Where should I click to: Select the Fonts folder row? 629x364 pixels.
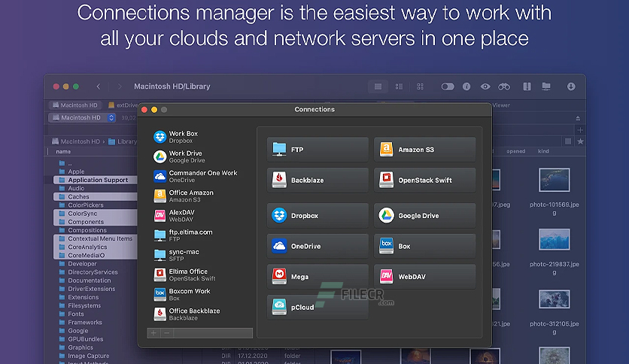96,314
